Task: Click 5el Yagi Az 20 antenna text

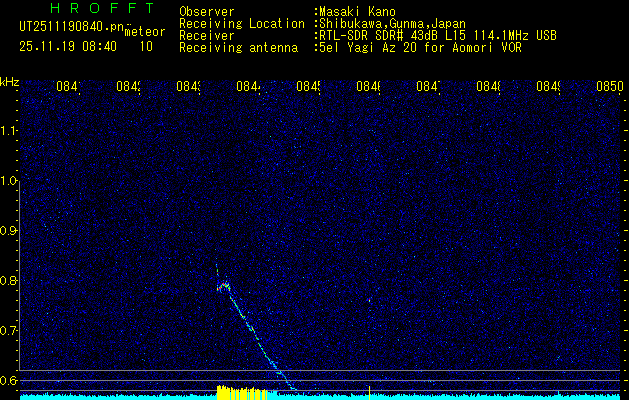Action: [420, 48]
